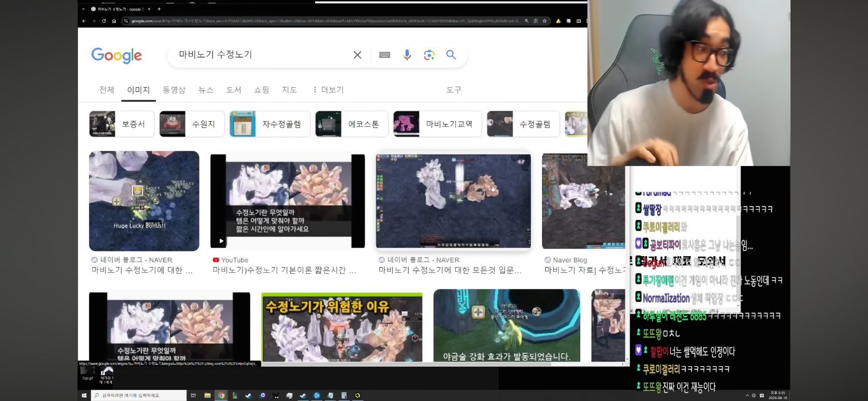
Task: Clear the search query with X
Action: pos(357,55)
